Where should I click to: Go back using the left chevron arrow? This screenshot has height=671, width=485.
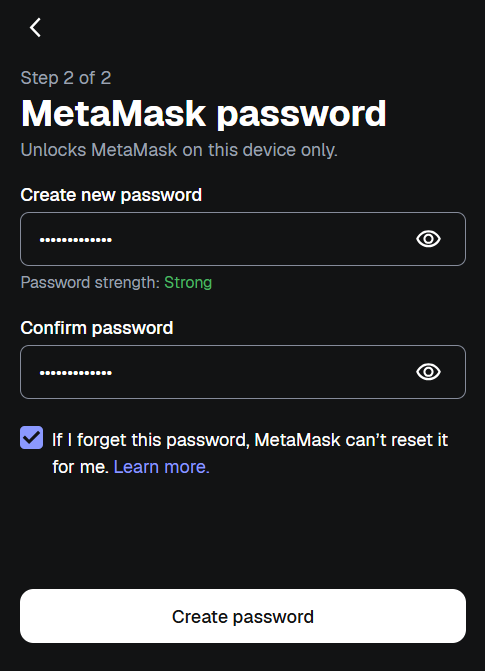pos(35,27)
